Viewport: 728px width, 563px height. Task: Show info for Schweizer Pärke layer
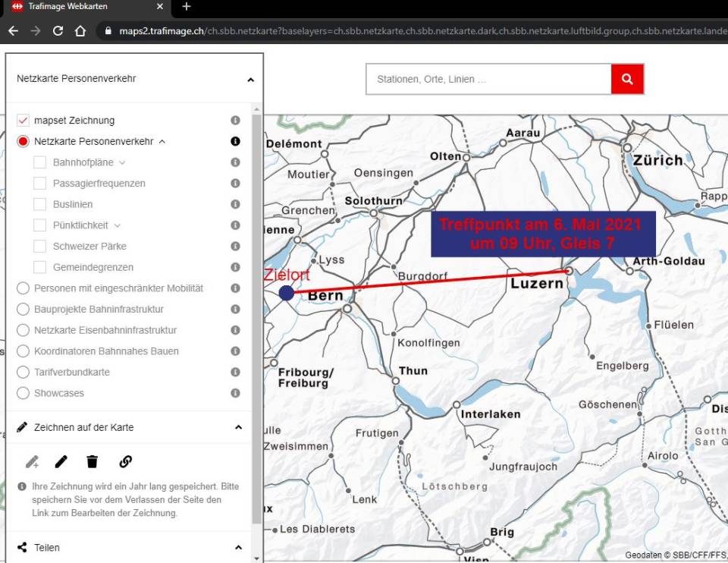click(x=235, y=246)
